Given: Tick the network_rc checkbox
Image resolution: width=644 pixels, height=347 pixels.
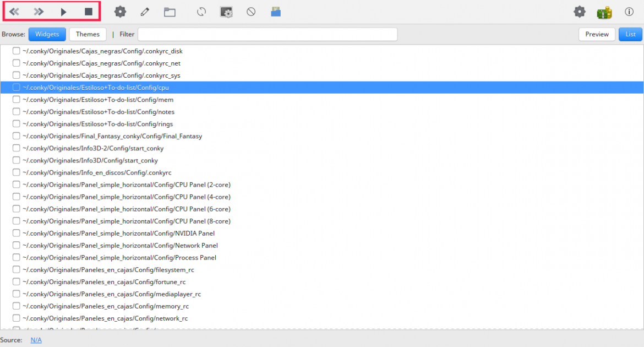Looking at the screenshot, I should point(16,318).
